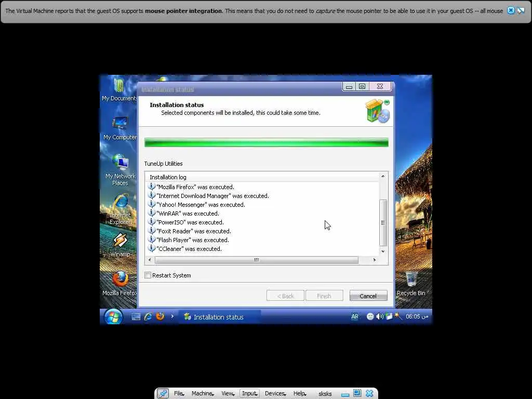Open the VirtualBox Devices menu

(x=275, y=394)
